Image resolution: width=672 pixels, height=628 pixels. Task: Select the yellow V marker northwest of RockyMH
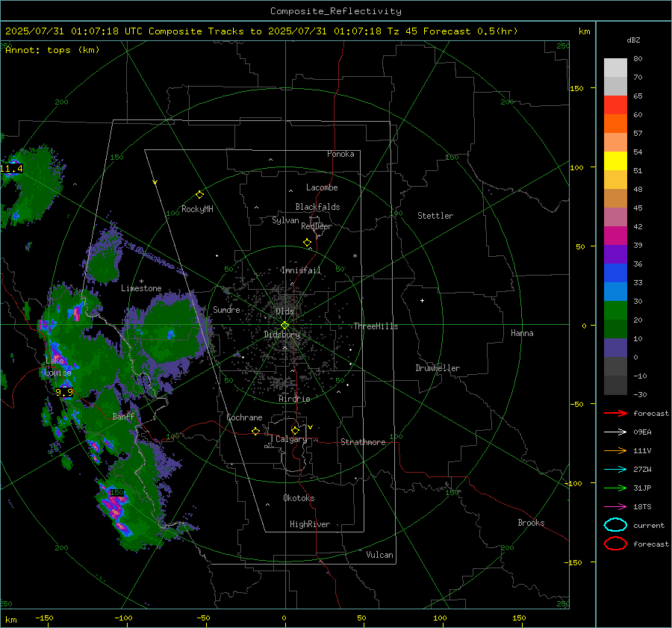tap(155, 182)
